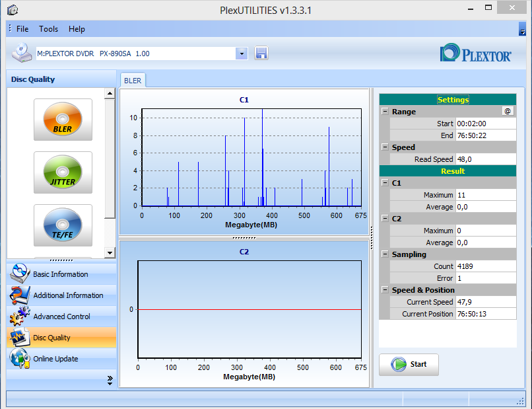Select the TE/FE disc test icon

(x=63, y=225)
